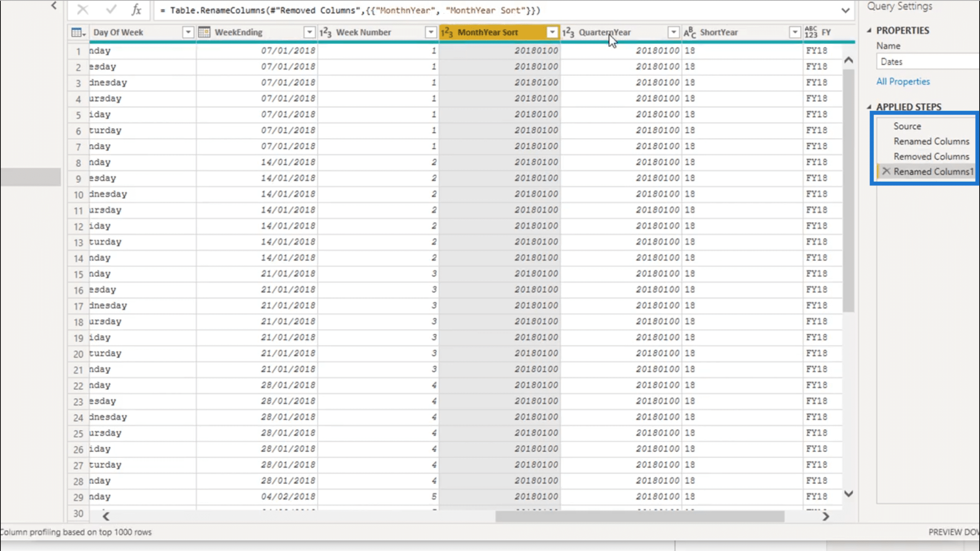Open the table menu icon at top-left of grid
Image resolution: width=980 pixels, height=551 pixels.
point(78,33)
